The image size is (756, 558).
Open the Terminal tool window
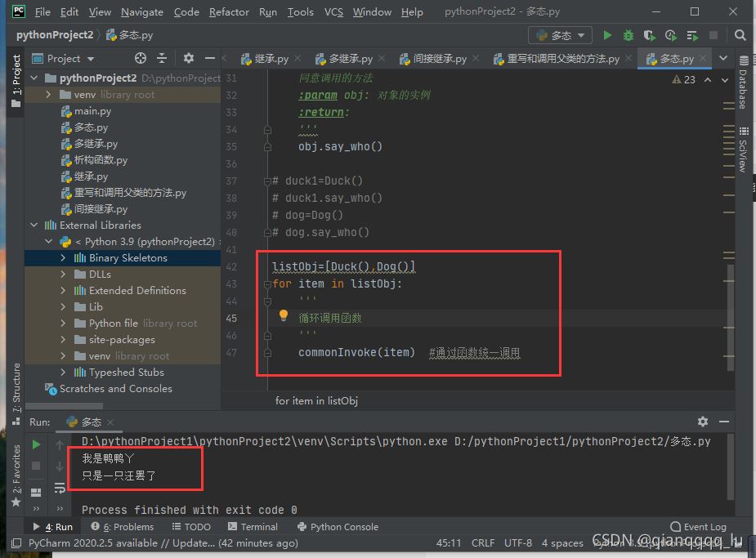[x=253, y=527]
